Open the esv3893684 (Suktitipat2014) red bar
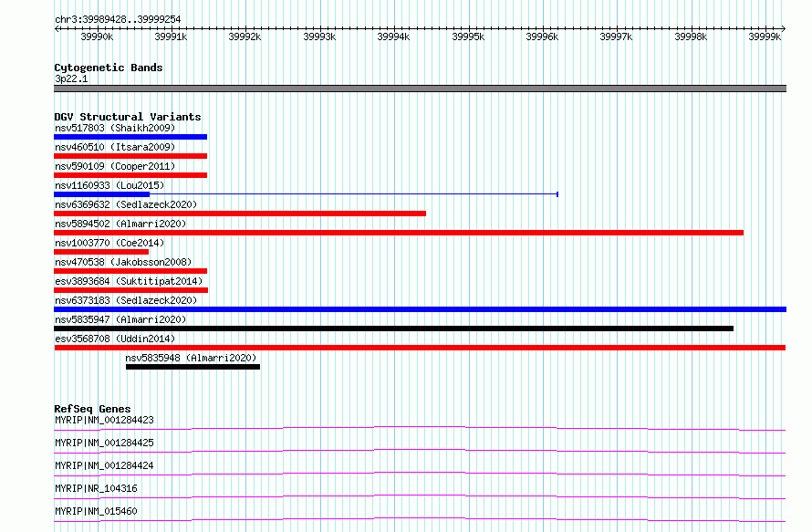The width and height of the screenshot is (812, 532). [x=131, y=290]
